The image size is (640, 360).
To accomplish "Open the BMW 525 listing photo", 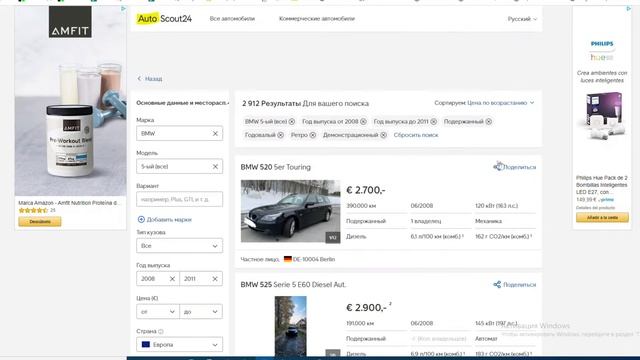I will click(x=291, y=327).
